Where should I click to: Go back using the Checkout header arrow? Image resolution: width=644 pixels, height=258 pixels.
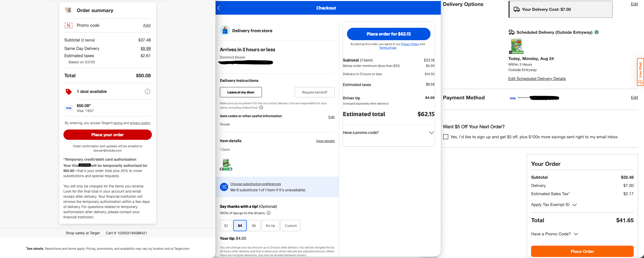click(x=219, y=8)
